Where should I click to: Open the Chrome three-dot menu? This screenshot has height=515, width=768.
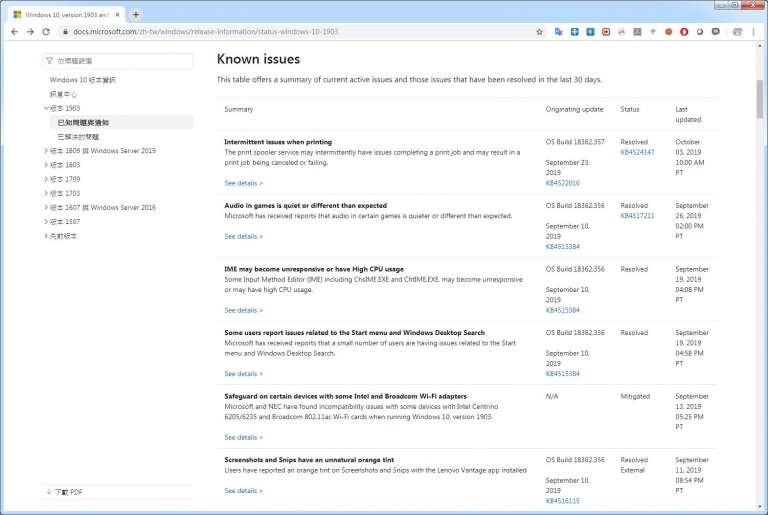pos(753,32)
